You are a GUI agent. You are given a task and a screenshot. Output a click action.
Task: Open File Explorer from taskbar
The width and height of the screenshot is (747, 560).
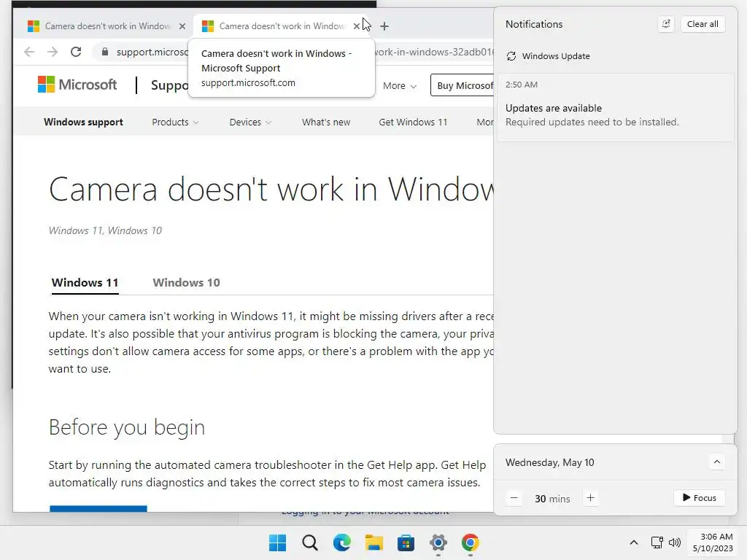[x=374, y=542]
